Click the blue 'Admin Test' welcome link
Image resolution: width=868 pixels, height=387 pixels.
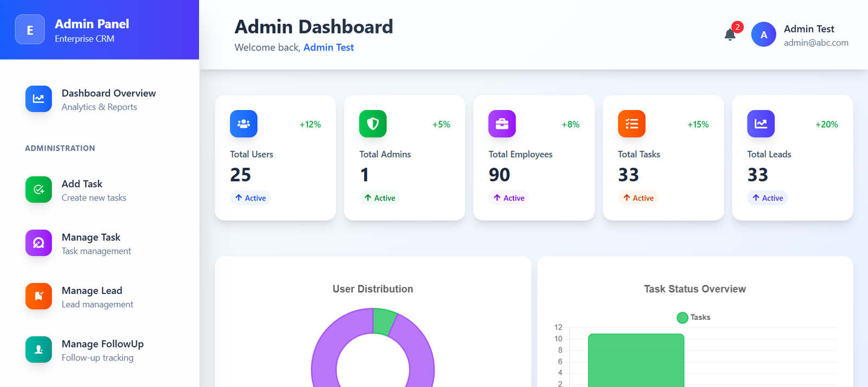pyautogui.click(x=328, y=47)
